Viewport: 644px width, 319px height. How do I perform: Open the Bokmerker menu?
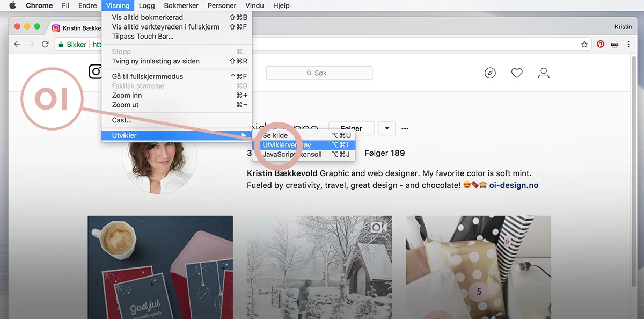tap(181, 5)
